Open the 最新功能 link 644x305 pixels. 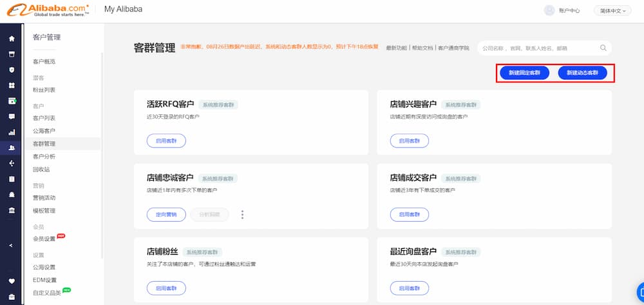click(396, 48)
